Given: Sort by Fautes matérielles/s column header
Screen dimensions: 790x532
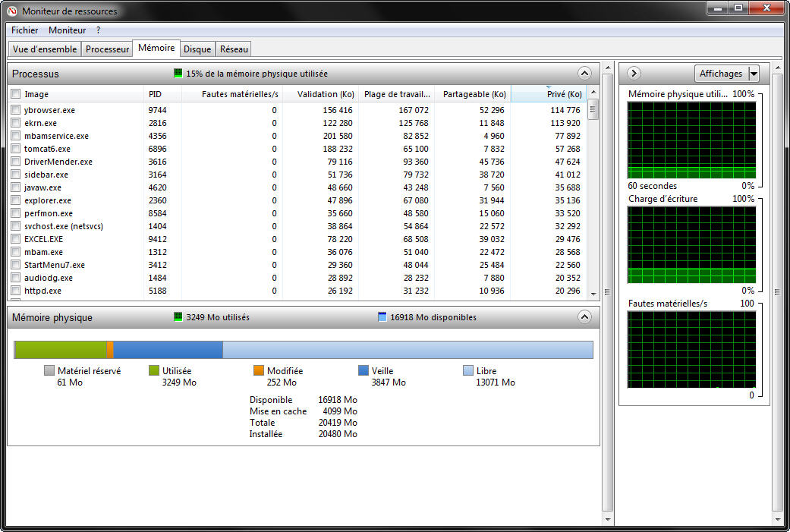Looking at the screenshot, I should pos(231,94).
